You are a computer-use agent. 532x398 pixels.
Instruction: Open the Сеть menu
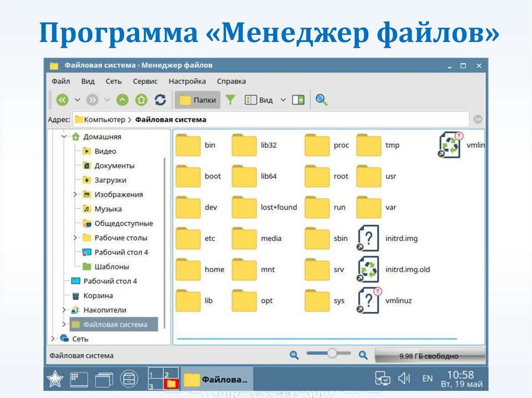[113, 81]
